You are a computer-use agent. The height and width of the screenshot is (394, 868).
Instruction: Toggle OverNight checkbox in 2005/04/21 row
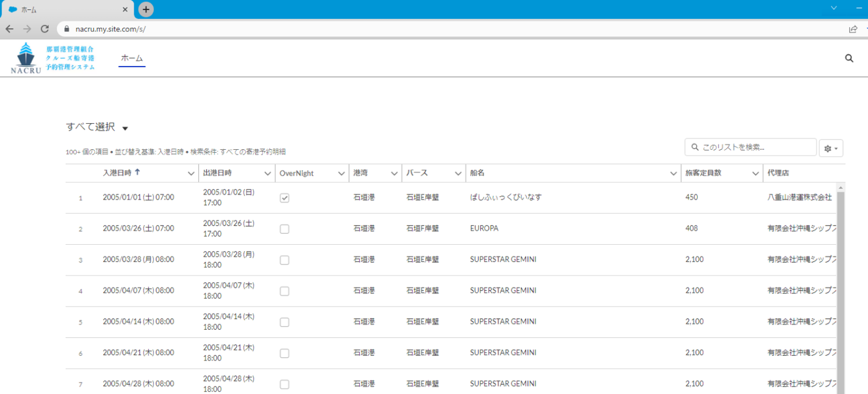284,354
